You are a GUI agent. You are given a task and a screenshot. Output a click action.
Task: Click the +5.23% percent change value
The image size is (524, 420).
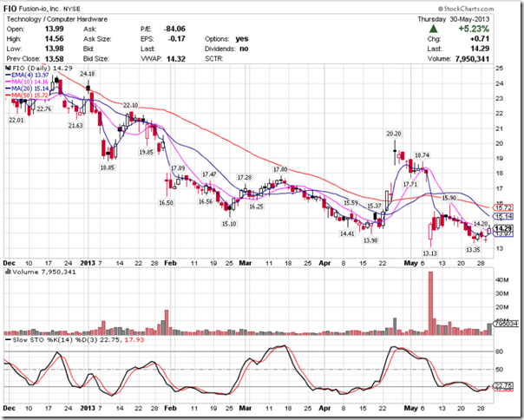point(474,29)
